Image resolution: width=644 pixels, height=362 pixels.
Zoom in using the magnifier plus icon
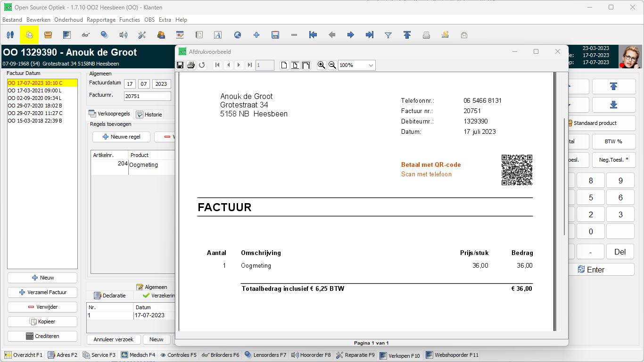pyautogui.click(x=322, y=65)
